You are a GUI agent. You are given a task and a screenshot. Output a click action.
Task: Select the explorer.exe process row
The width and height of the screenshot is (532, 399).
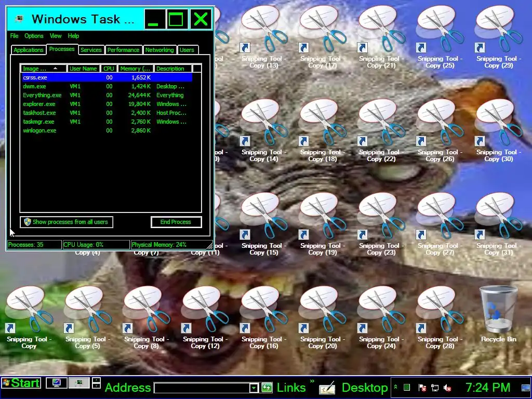point(107,104)
